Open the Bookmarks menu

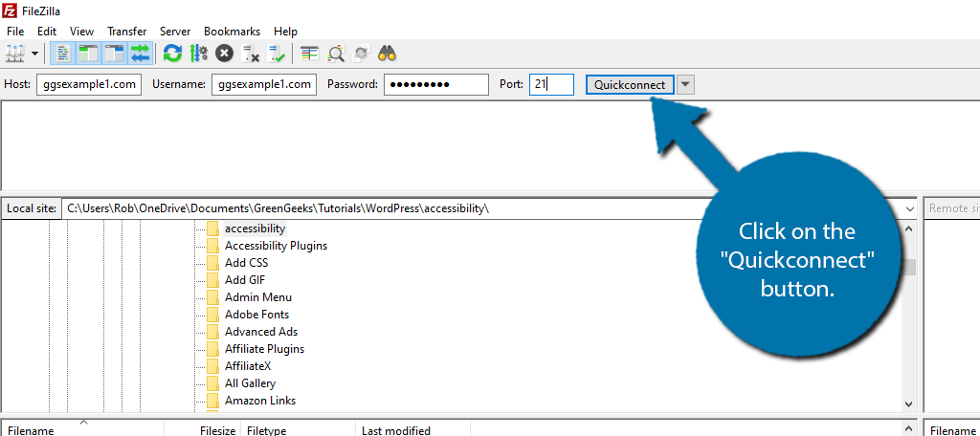coord(232,32)
